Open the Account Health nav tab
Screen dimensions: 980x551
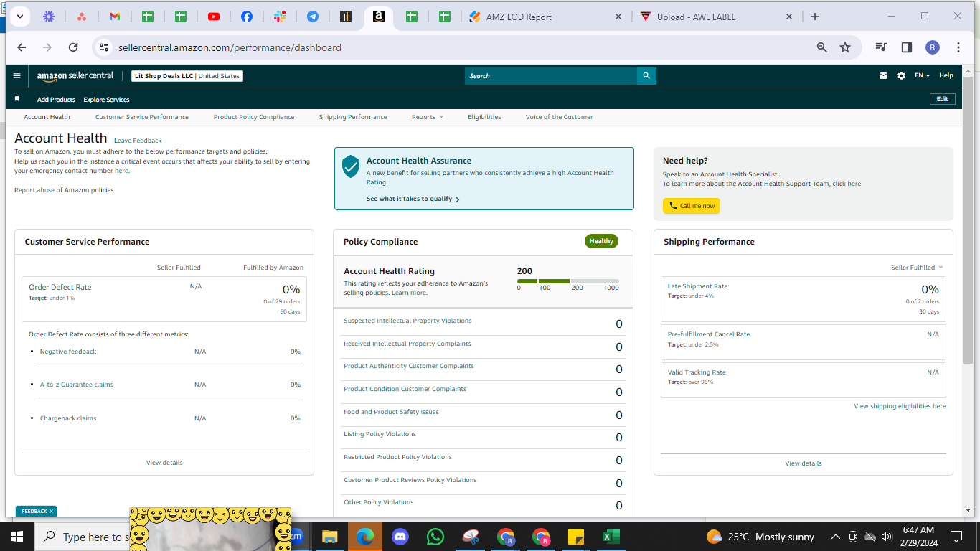coord(47,117)
